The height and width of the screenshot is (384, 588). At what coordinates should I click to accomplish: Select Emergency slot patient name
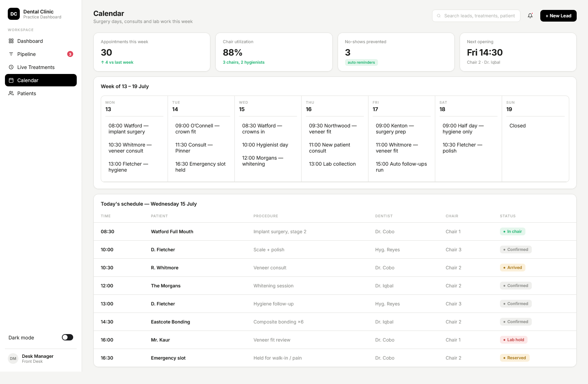(168, 358)
